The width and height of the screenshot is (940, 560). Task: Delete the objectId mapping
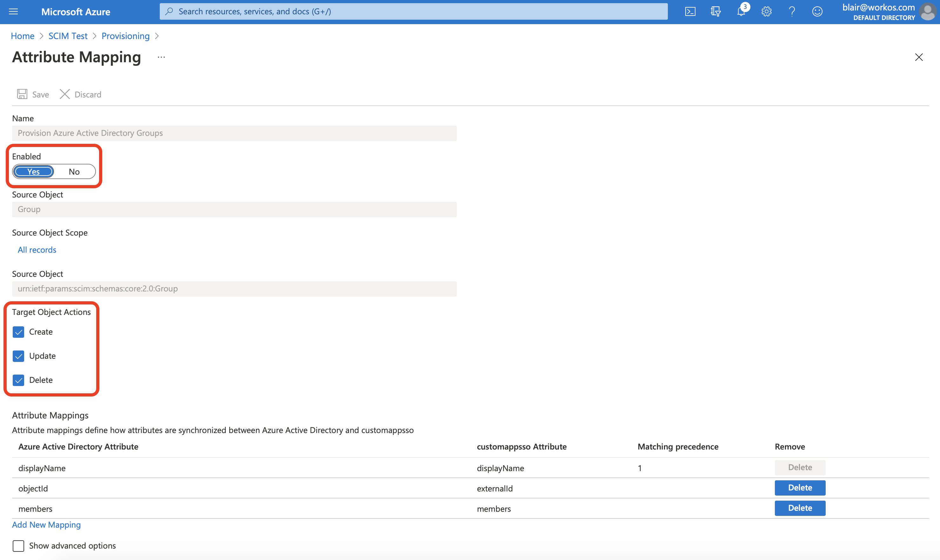[800, 488]
